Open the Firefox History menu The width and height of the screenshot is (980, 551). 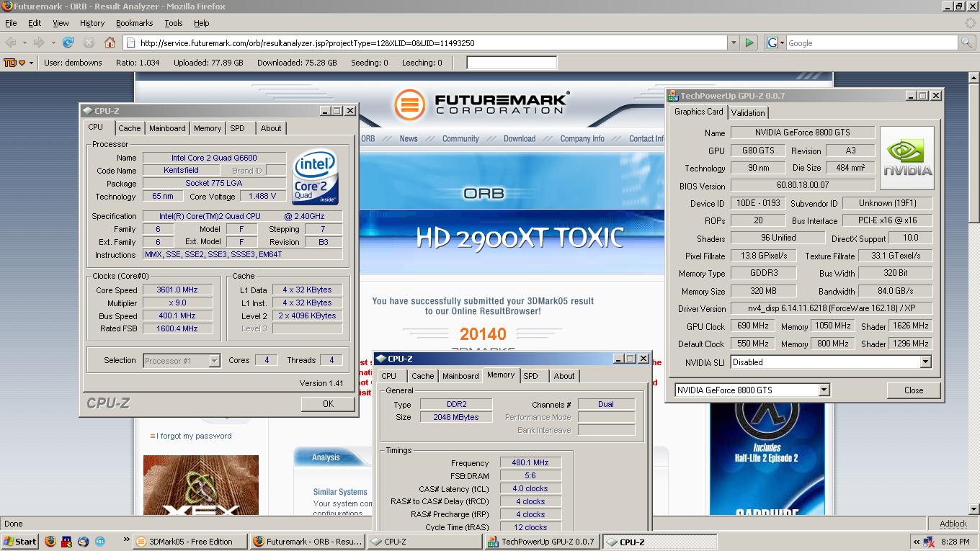(x=92, y=23)
